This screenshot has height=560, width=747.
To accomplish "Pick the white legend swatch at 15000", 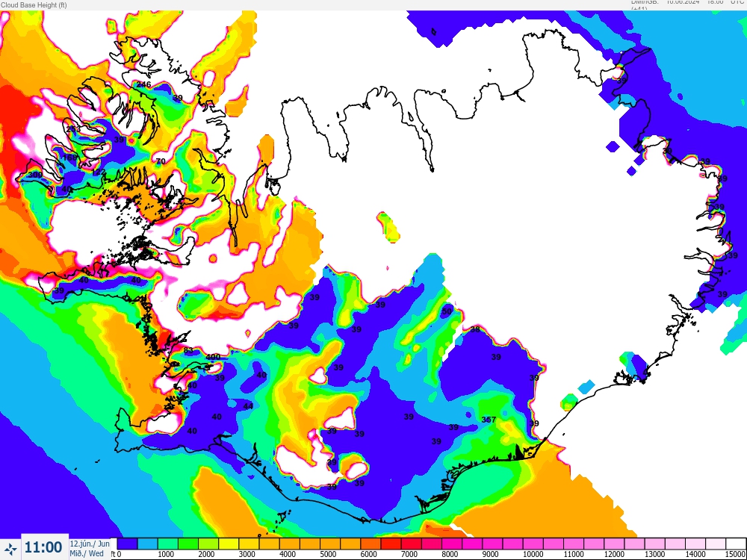I will tap(736, 544).
